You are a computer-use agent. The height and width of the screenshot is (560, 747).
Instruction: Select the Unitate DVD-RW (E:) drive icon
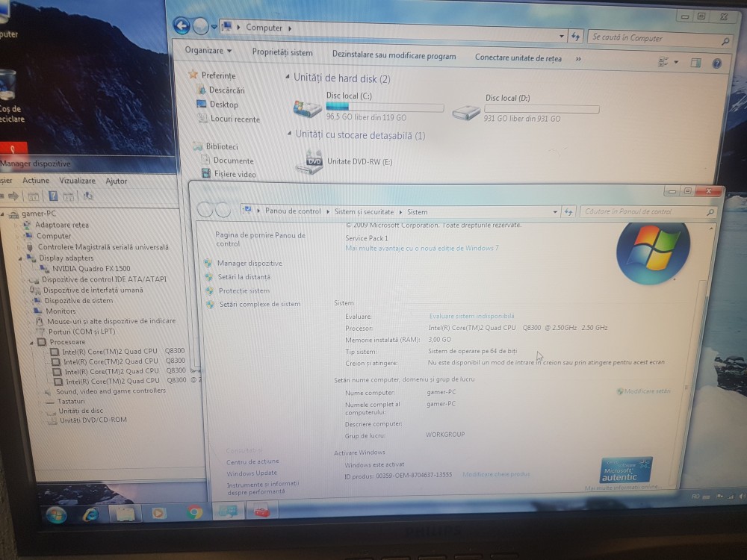309,163
